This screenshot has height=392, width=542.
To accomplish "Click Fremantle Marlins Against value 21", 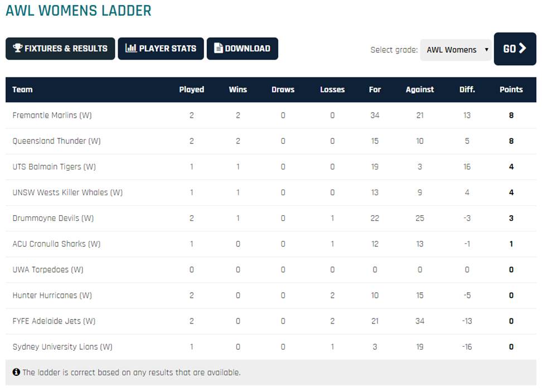I will (420, 115).
